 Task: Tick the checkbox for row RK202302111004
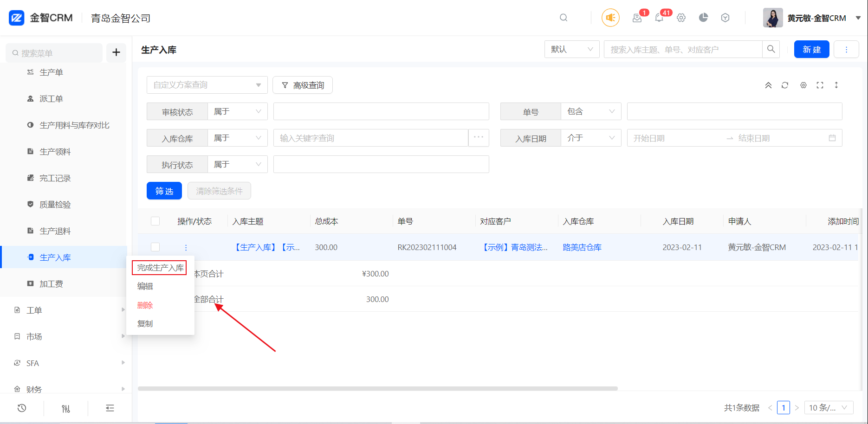tap(155, 247)
